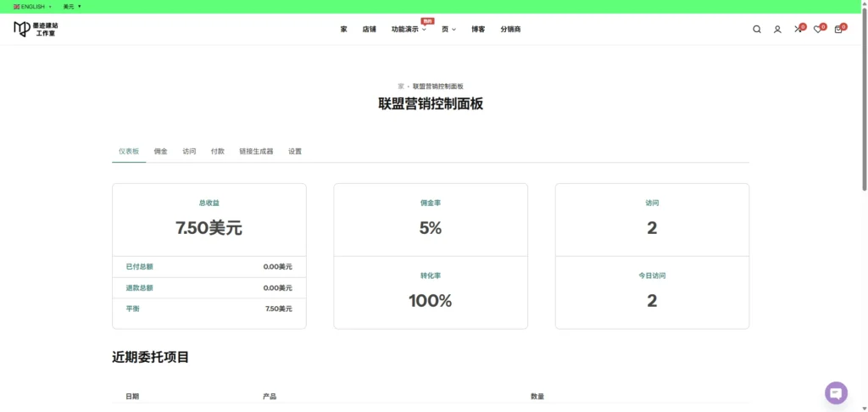Go to the 店铺 menu item

[x=369, y=30]
